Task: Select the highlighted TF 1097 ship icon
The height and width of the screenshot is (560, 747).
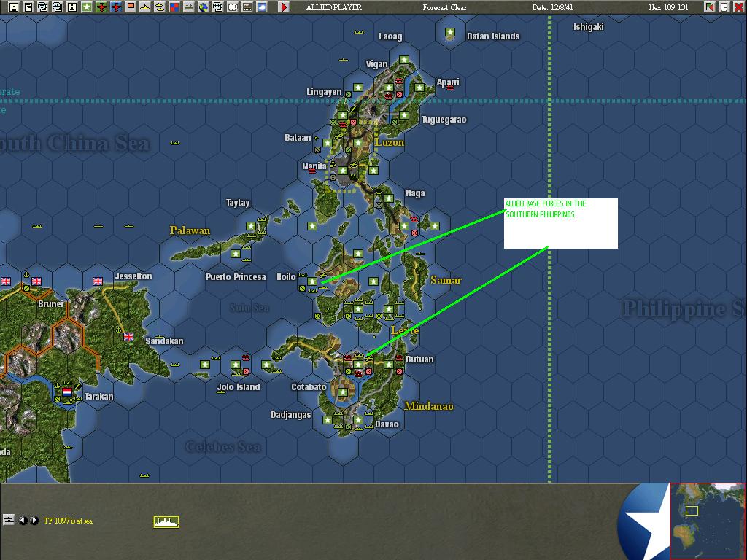Action: coord(166,522)
